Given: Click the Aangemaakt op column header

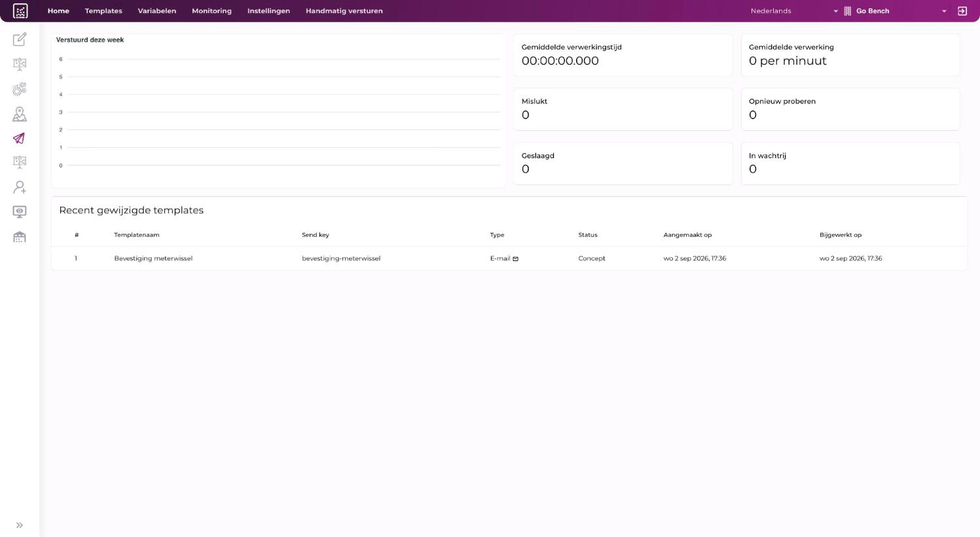Looking at the screenshot, I should [687, 235].
